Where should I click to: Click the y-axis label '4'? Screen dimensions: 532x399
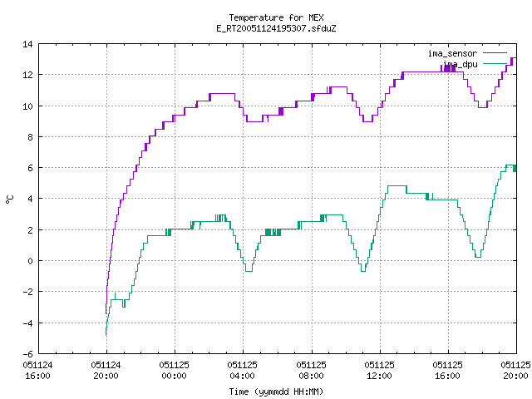[30, 199]
